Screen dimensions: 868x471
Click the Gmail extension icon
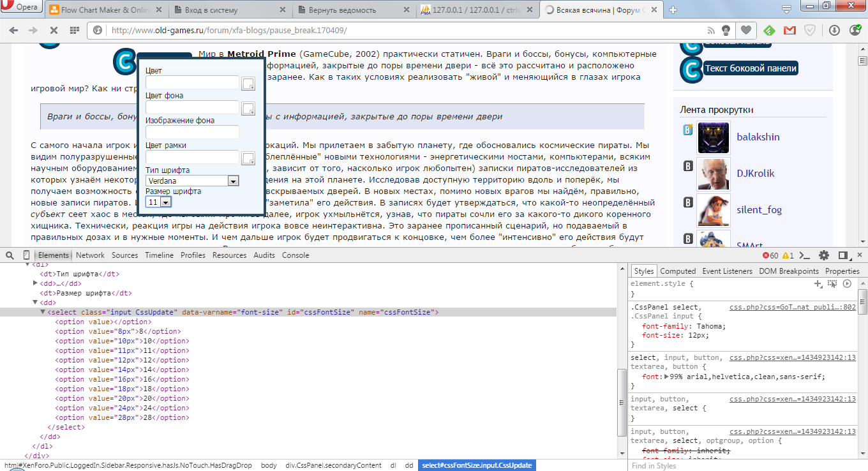[x=789, y=30]
